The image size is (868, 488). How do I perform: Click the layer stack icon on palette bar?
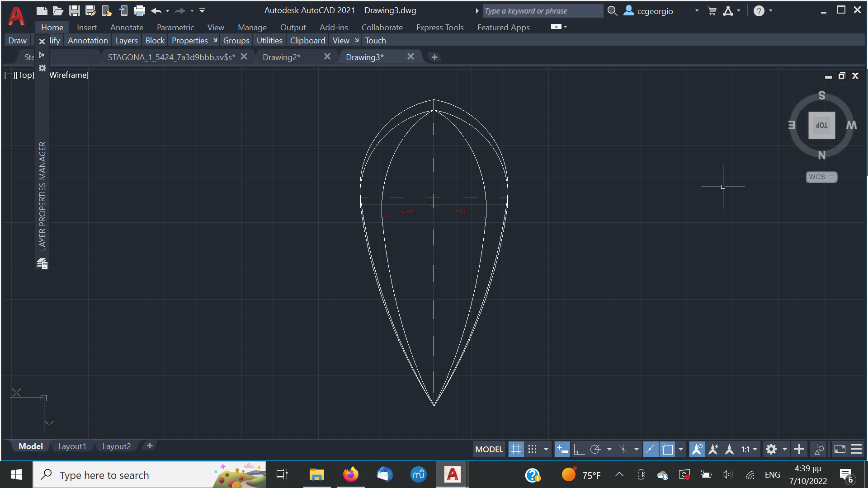[x=42, y=263]
